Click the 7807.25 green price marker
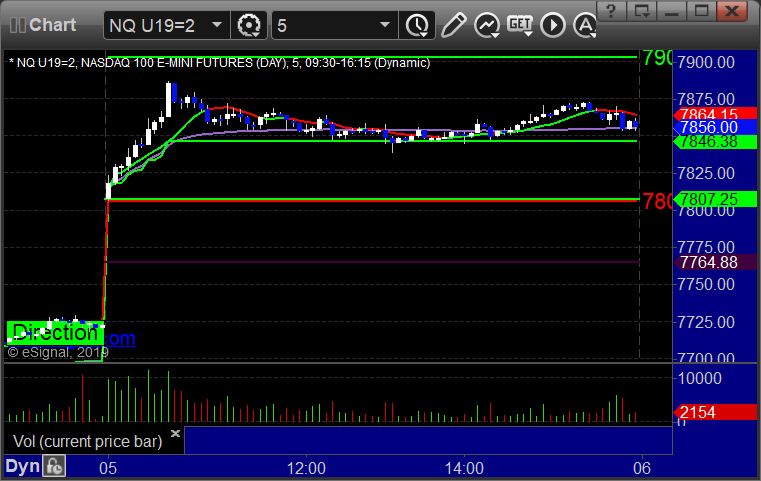The image size is (761, 481). [715, 199]
